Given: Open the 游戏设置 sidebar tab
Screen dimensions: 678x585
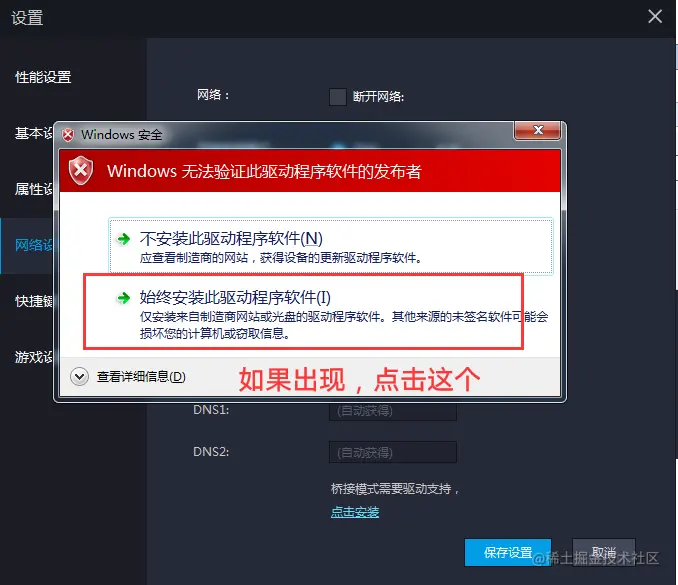Looking at the screenshot, I should (34, 357).
